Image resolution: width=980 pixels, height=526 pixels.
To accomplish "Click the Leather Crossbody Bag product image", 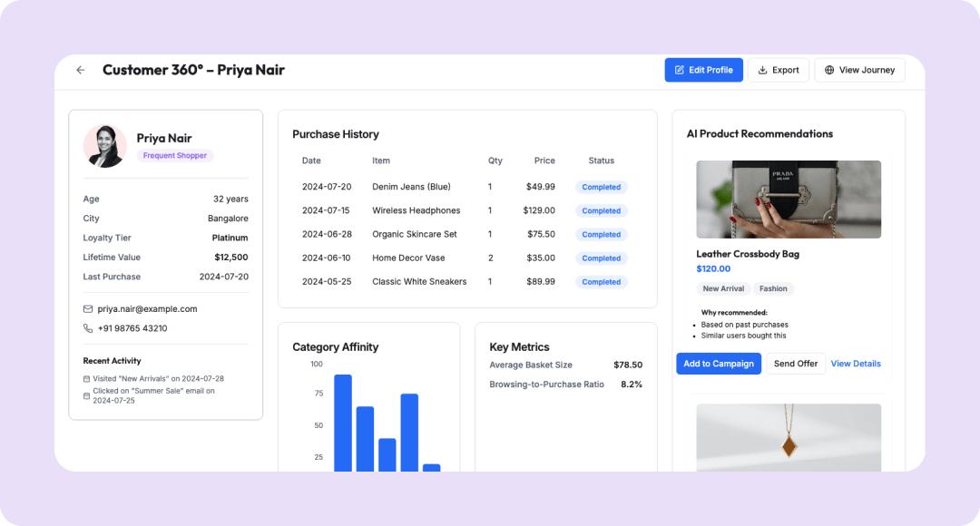I will (x=788, y=200).
